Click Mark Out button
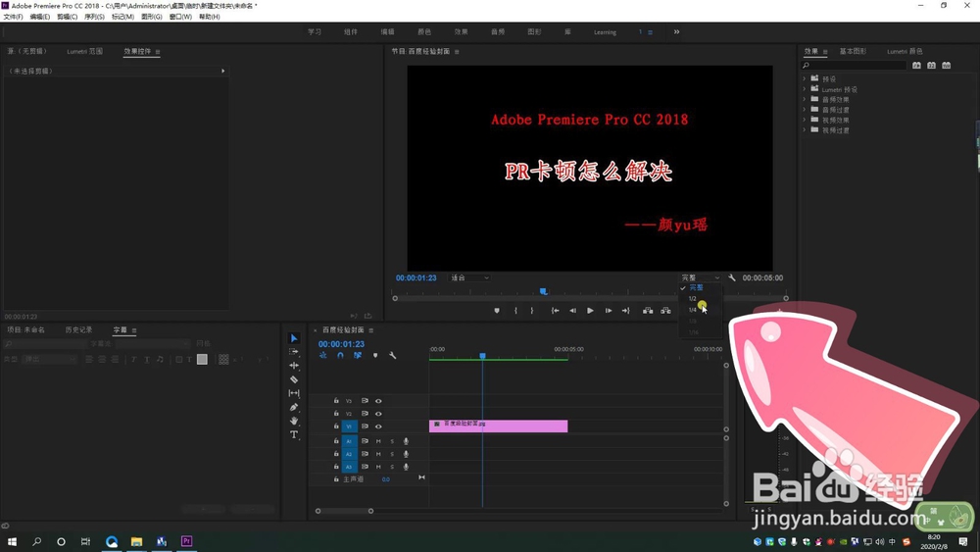 coord(532,311)
